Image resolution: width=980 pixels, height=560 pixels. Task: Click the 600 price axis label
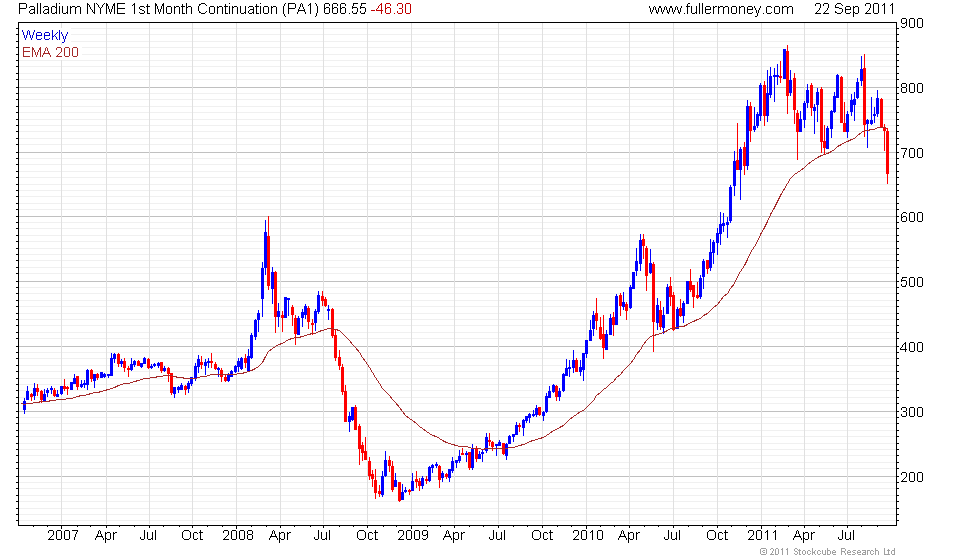pyautogui.click(x=912, y=218)
